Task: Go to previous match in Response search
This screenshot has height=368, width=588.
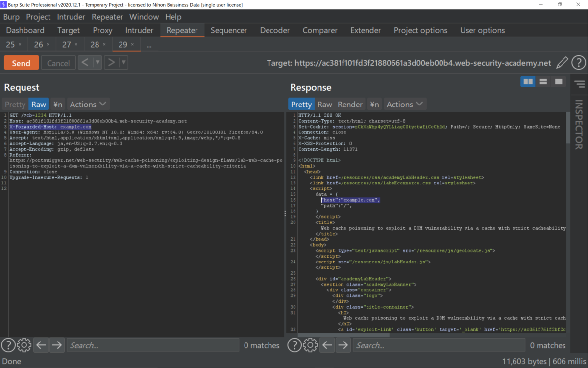Action: point(327,345)
